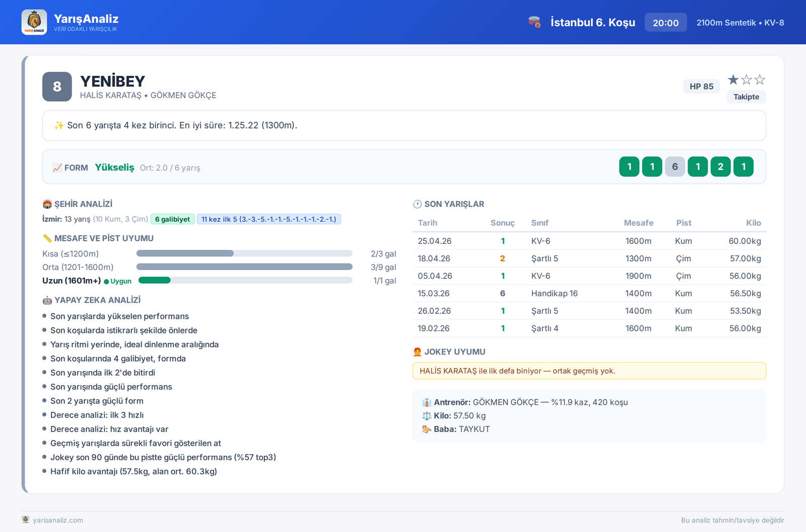The height and width of the screenshot is (532, 806).
Task: Click the YarışAnaliz lion logo icon
Action: coord(34,22)
